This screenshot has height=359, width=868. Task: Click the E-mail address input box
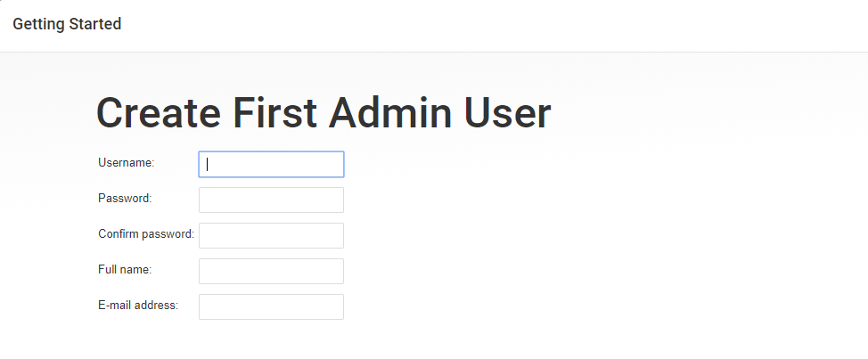coord(271,306)
